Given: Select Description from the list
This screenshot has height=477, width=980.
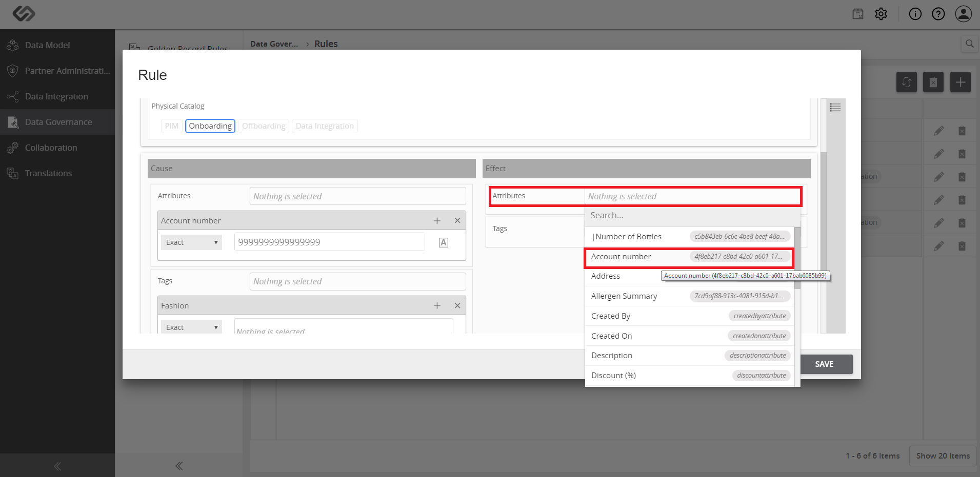Looking at the screenshot, I should 690,356.
